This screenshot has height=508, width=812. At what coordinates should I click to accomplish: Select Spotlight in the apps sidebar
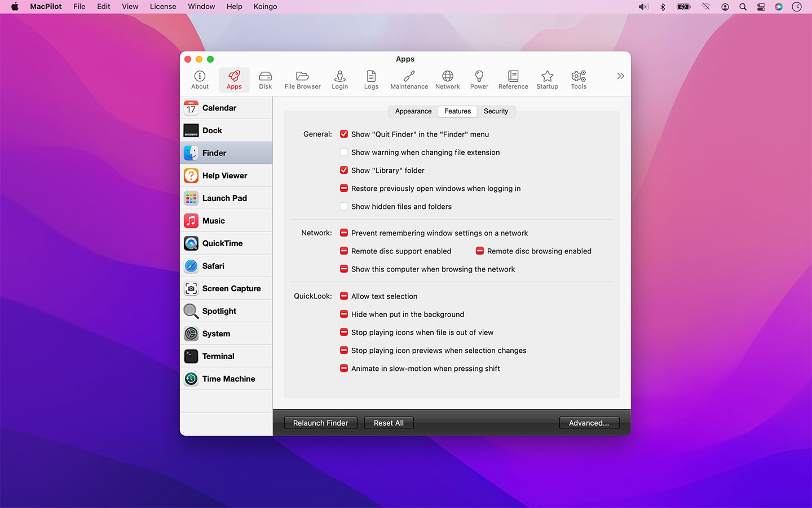pos(219,311)
